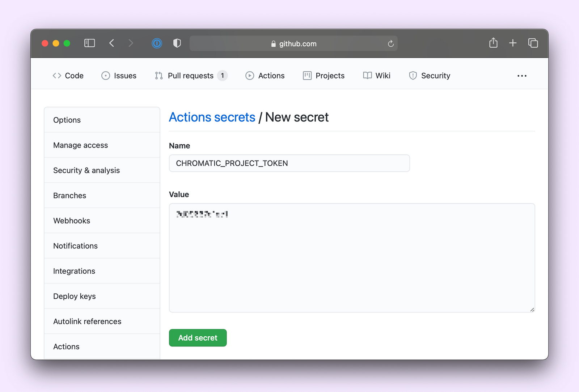Click the padlock in the address bar
Image resolution: width=579 pixels, height=392 pixels.
tap(273, 43)
